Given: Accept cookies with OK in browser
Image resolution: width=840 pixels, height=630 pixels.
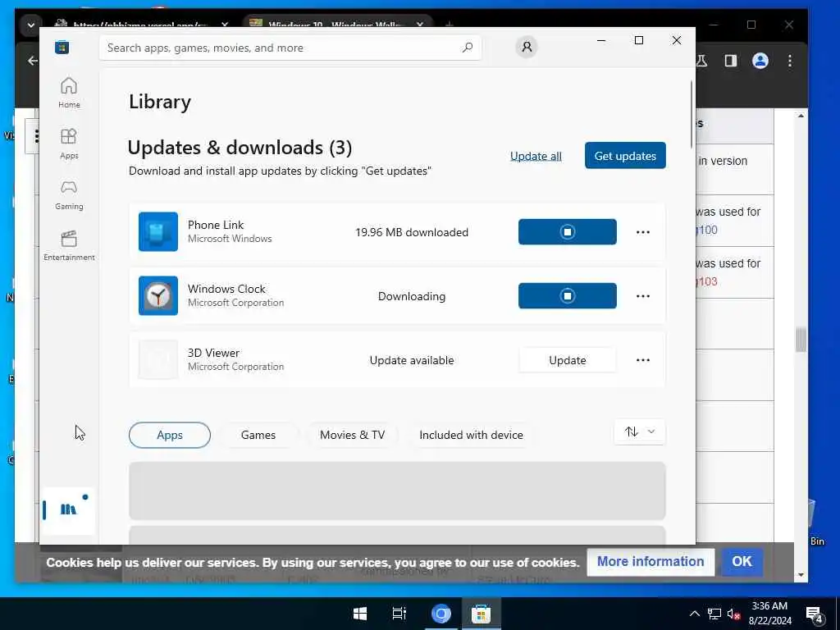Looking at the screenshot, I should [x=742, y=561].
